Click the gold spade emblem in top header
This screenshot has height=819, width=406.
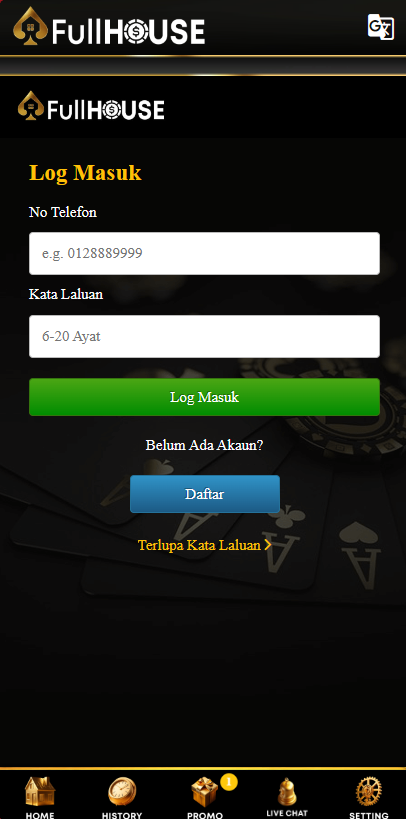tap(30, 26)
